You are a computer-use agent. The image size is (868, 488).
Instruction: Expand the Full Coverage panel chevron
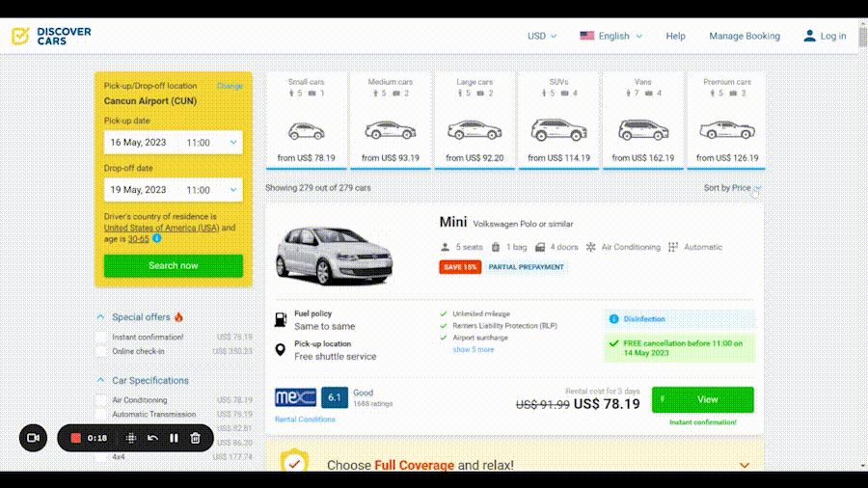click(x=745, y=465)
